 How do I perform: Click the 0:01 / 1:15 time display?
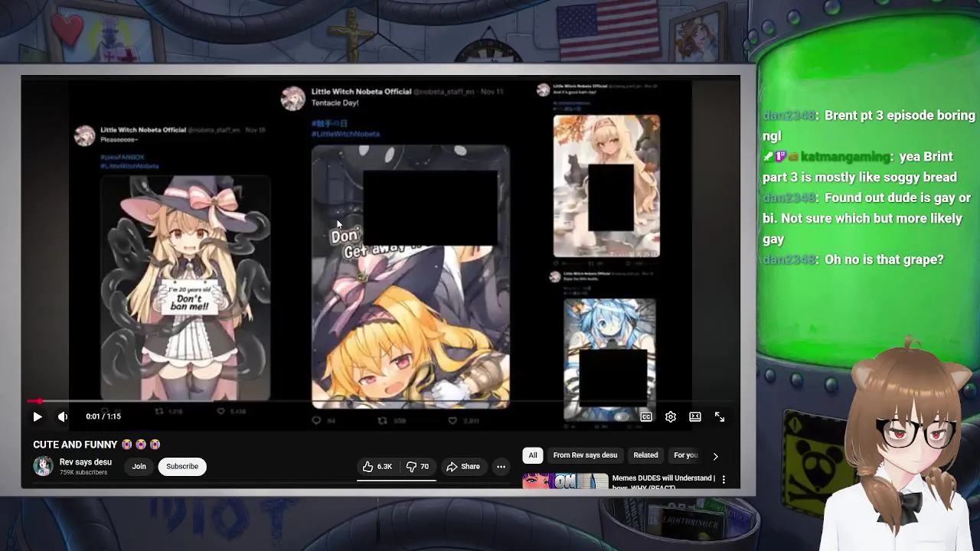pyautogui.click(x=103, y=416)
